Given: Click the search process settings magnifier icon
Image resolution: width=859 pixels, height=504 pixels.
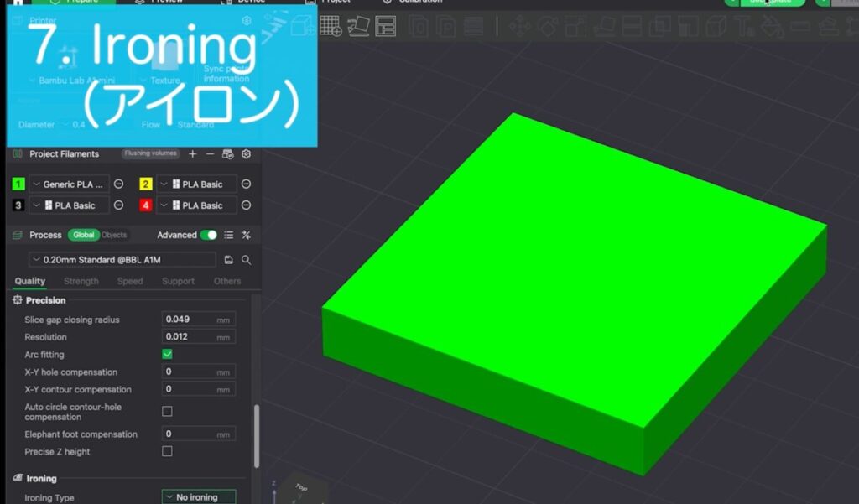Looking at the screenshot, I should (x=246, y=260).
